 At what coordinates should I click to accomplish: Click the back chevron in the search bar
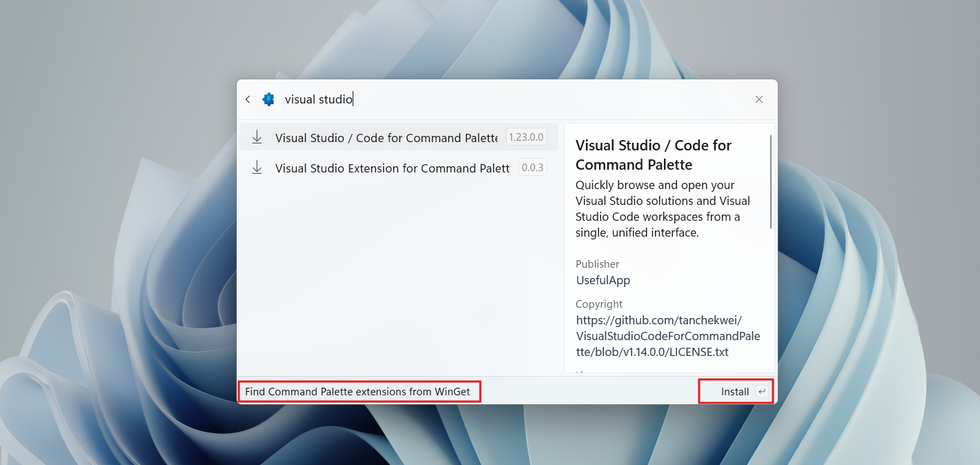(247, 99)
